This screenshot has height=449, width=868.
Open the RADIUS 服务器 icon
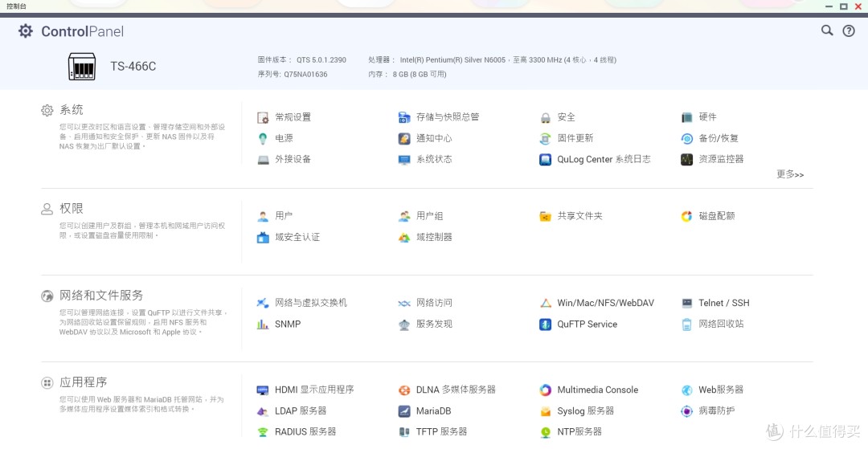[263, 432]
